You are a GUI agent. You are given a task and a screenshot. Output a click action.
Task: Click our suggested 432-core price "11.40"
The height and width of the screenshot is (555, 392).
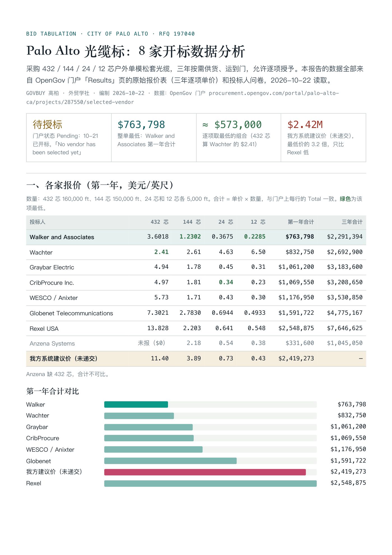click(x=160, y=358)
